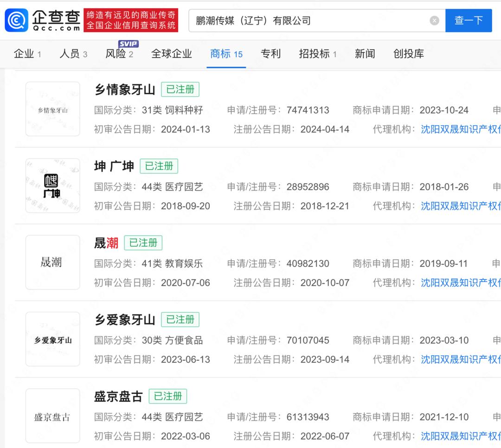Switch to the 招投标 tab
This screenshot has width=501, height=448.
(317, 54)
